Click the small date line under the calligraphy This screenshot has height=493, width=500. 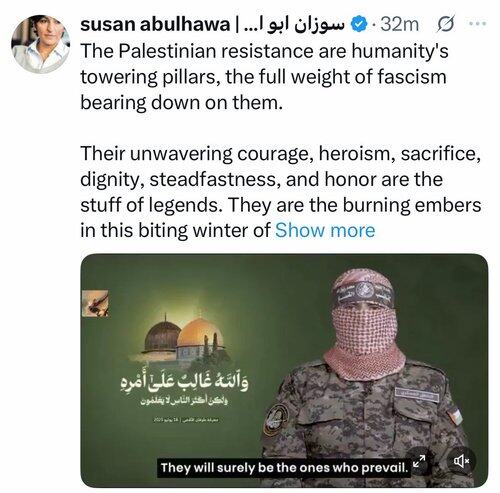[x=184, y=420]
